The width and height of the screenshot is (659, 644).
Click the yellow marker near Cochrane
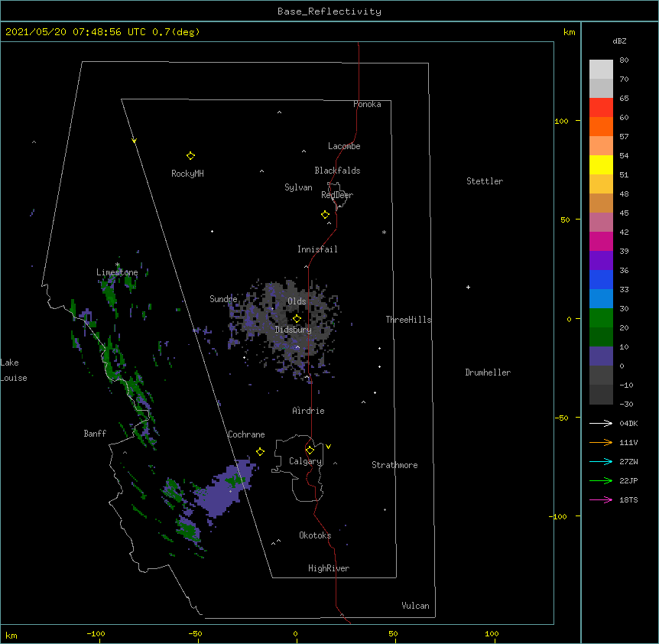pyautogui.click(x=260, y=451)
